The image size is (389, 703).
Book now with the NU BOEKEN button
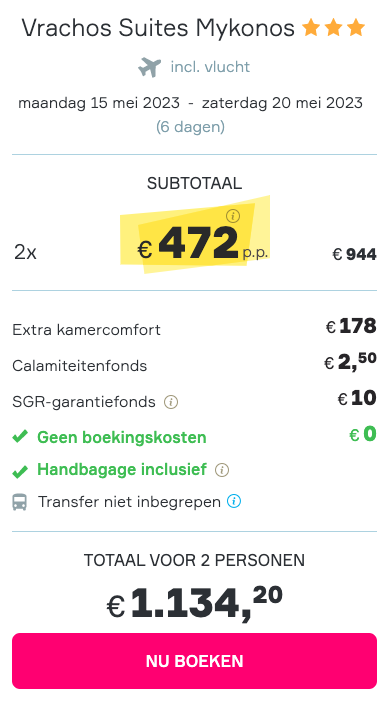pos(194,661)
